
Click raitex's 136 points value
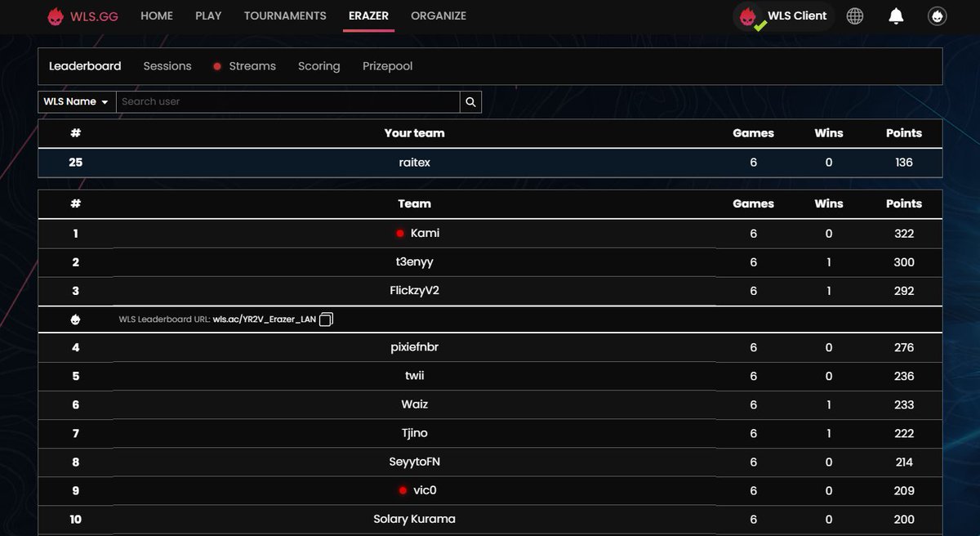coord(904,163)
